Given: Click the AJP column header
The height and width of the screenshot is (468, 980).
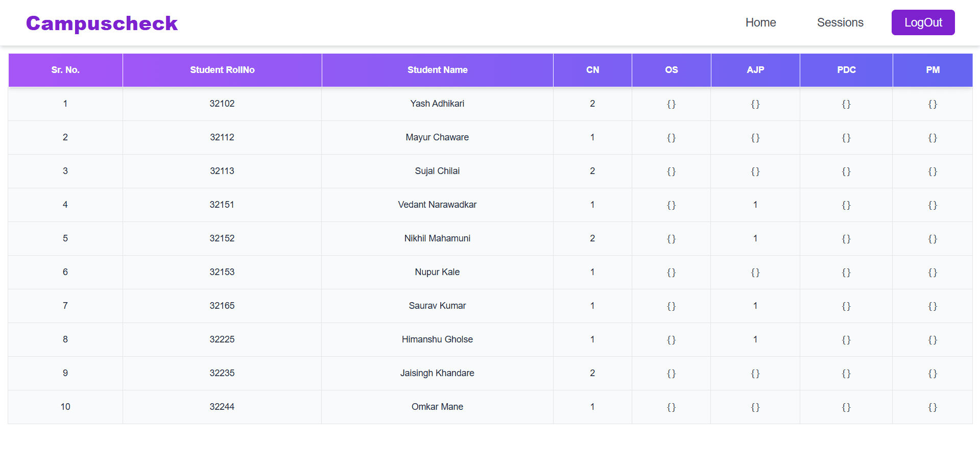Looking at the screenshot, I should (x=755, y=70).
